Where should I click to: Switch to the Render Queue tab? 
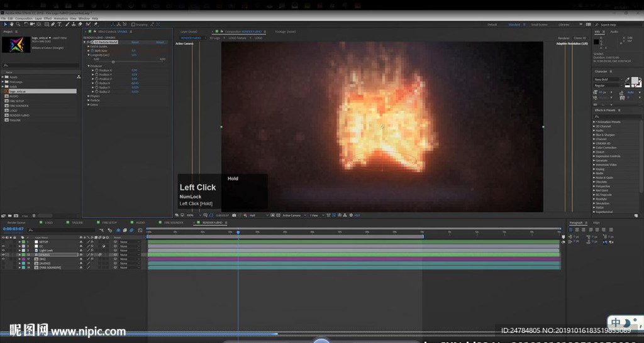click(x=16, y=222)
